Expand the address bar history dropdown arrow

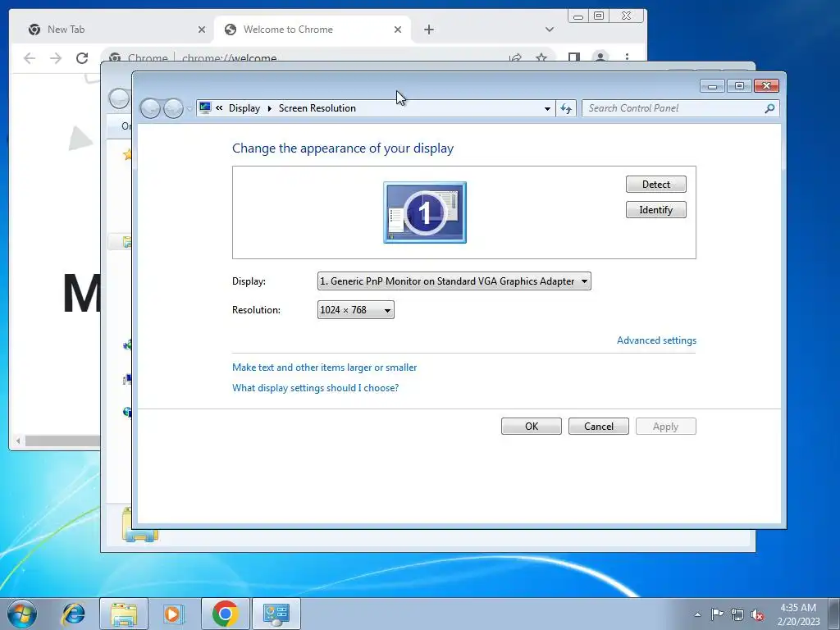point(547,109)
